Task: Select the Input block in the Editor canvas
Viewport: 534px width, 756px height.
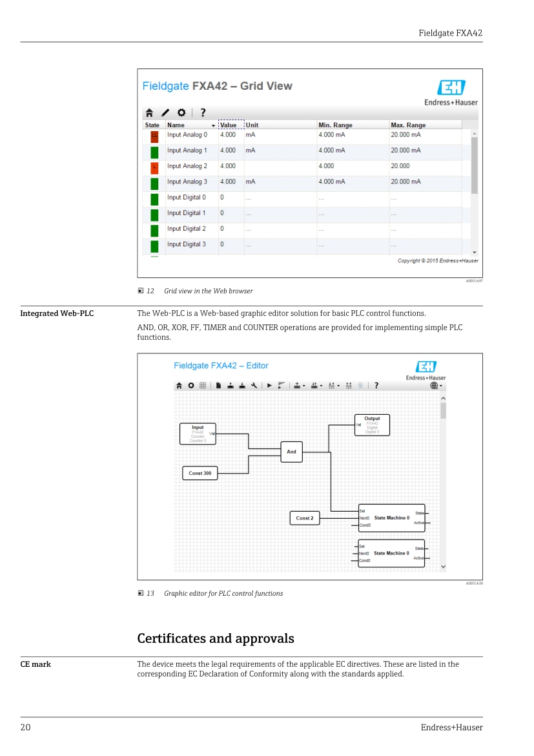Action: point(198,434)
